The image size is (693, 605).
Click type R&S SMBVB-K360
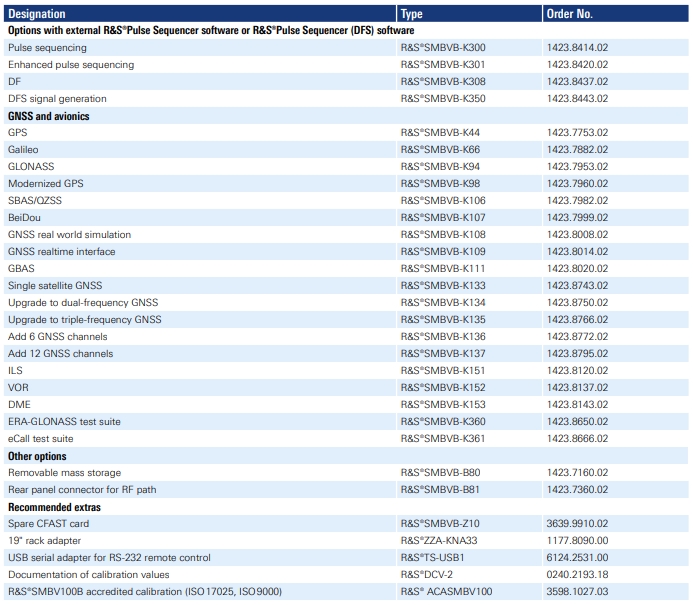click(x=443, y=422)
